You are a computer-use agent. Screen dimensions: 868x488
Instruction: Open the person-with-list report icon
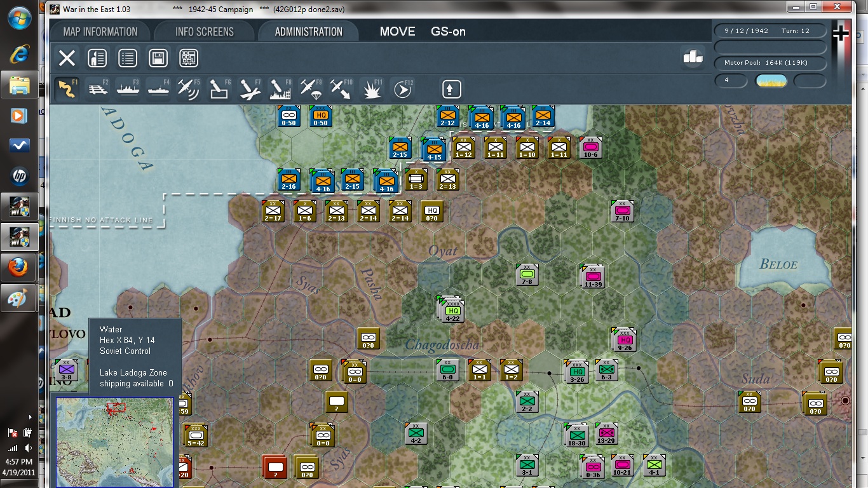tap(97, 58)
